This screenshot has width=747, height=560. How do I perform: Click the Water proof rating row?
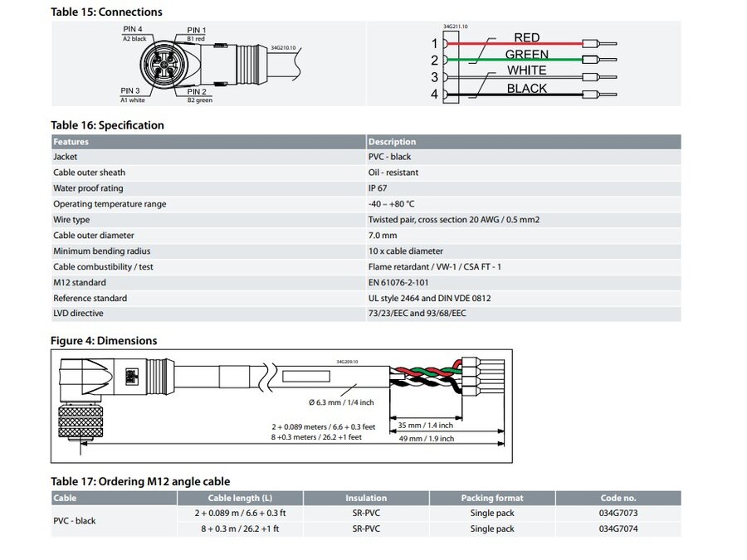click(90, 188)
